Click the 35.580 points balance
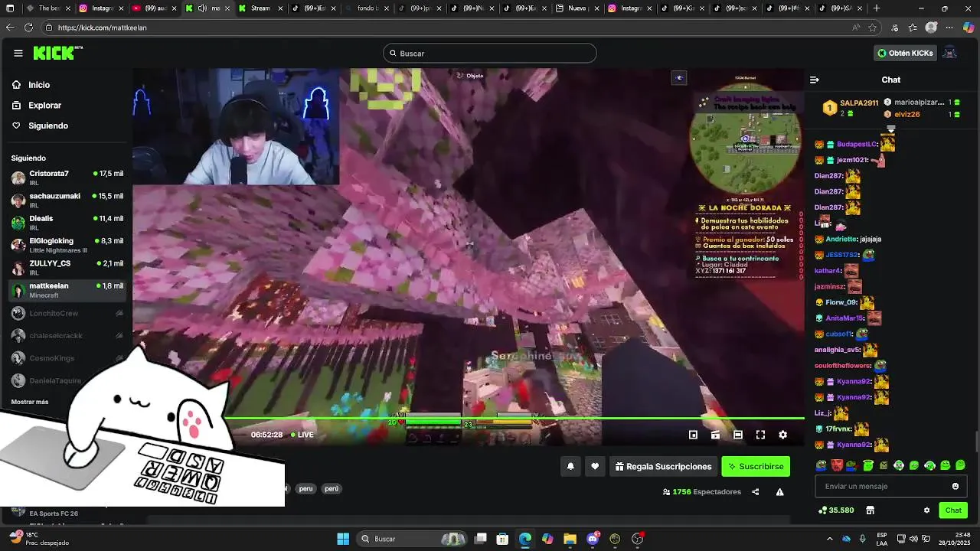Image resolution: width=980 pixels, height=551 pixels. click(836, 510)
